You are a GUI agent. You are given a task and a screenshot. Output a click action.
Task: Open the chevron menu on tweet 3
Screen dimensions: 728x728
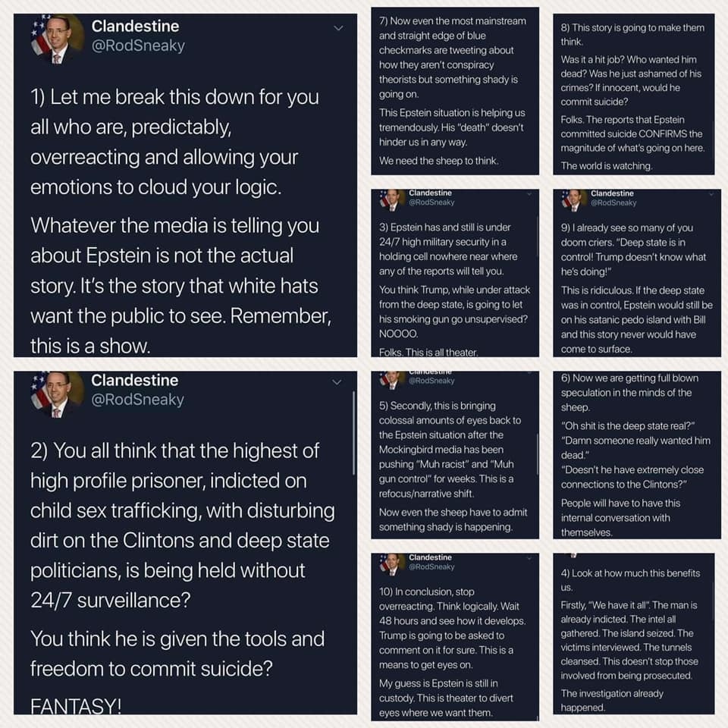pos(529,193)
